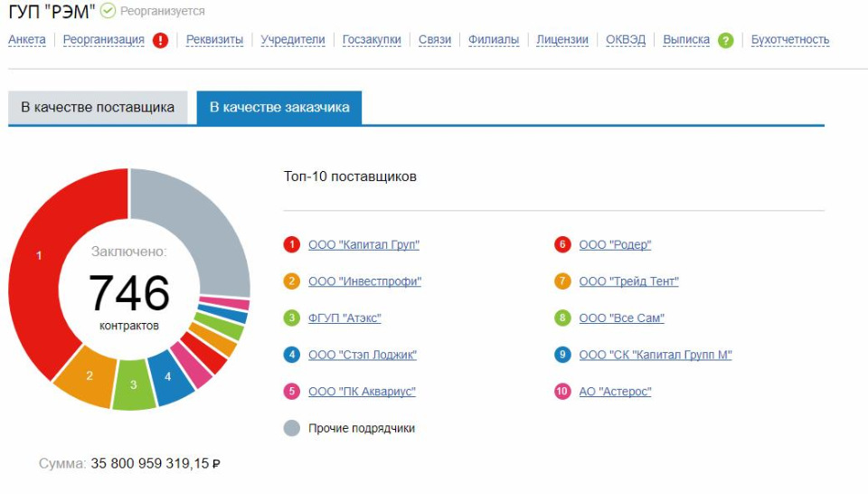Click the gray Прочие подрядчики legend circle
Screen dimensions: 868x494
pos(292,428)
